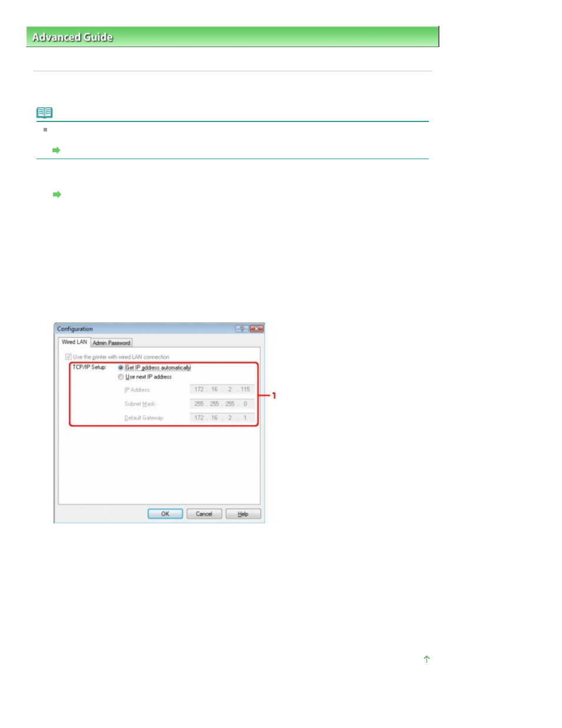562x728 pixels.
Task: Click the Configuration dialog title text
Action: tap(75, 329)
